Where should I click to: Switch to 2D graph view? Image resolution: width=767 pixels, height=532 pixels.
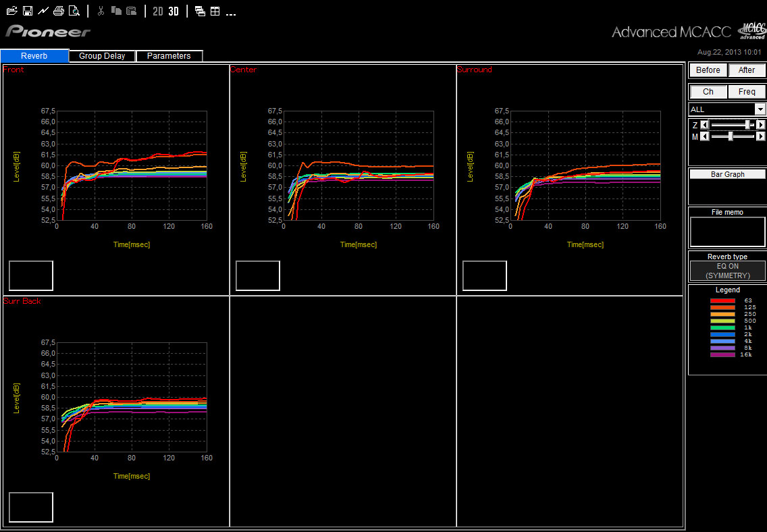(157, 11)
